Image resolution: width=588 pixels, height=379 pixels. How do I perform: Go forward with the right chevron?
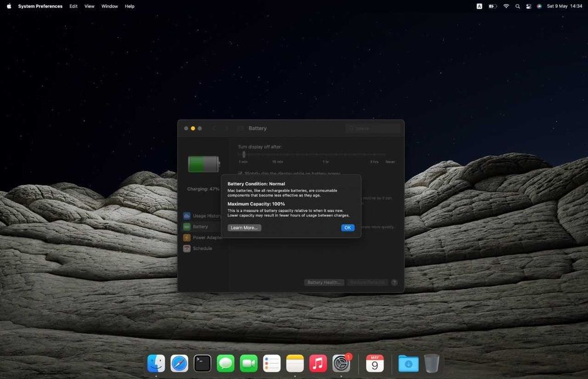coord(226,128)
